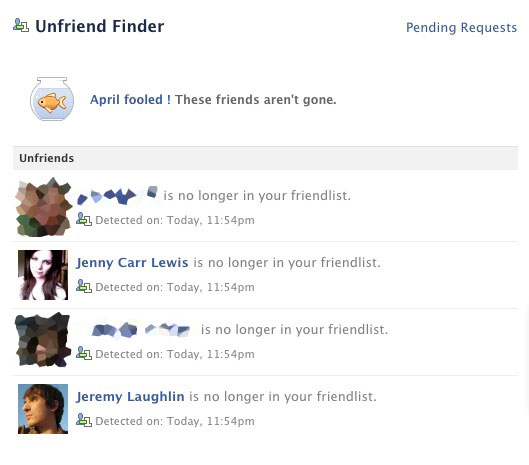Click the first pixelated profile picture
The height and width of the screenshot is (465, 529).
[x=44, y=207]
